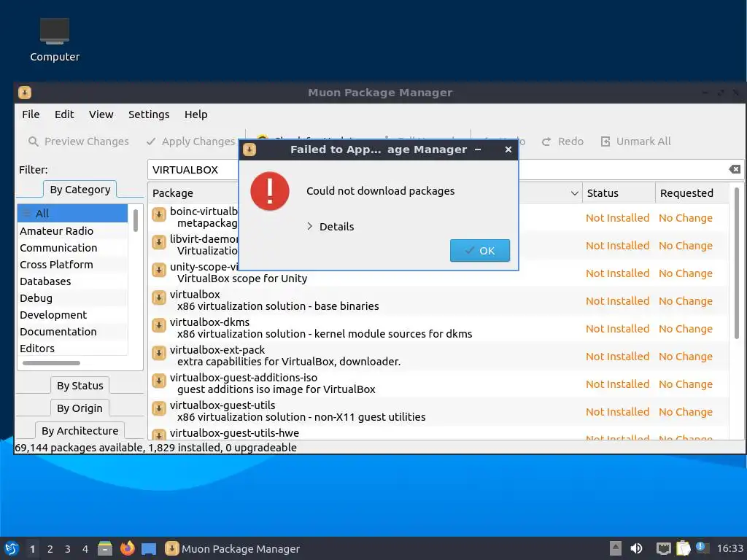Switch to the By Status tab

click(x=80, y=386)
